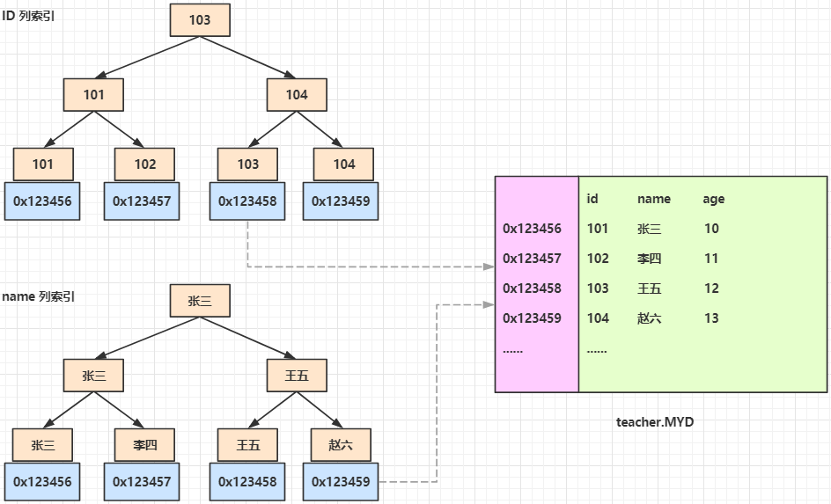Click id value 103 in the data table

pos(598,289)
